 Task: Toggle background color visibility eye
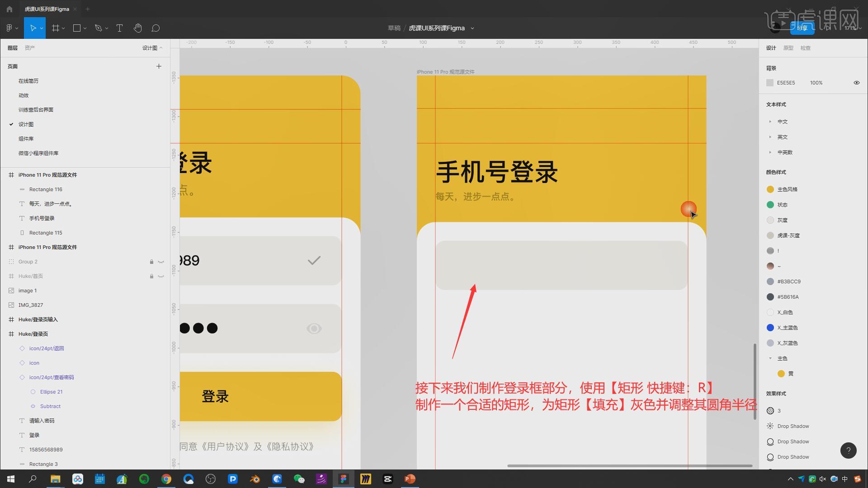pos(856,83)
